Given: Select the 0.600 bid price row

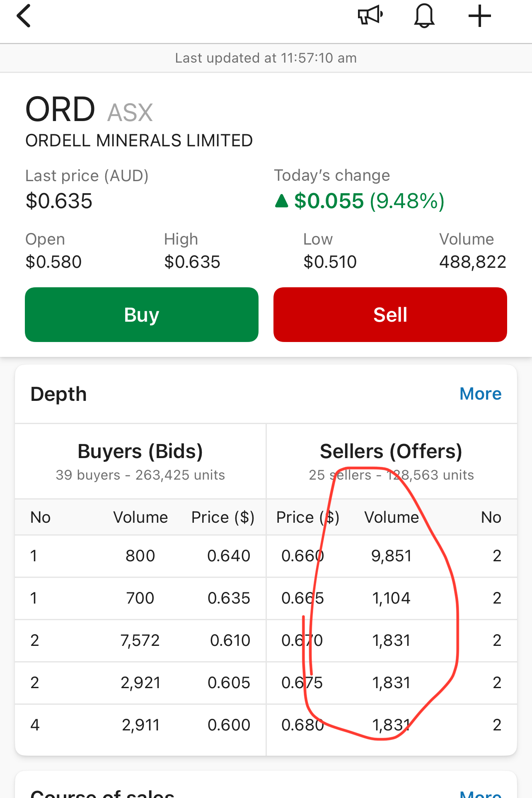Looking at the screenshot, I should 140,725.
